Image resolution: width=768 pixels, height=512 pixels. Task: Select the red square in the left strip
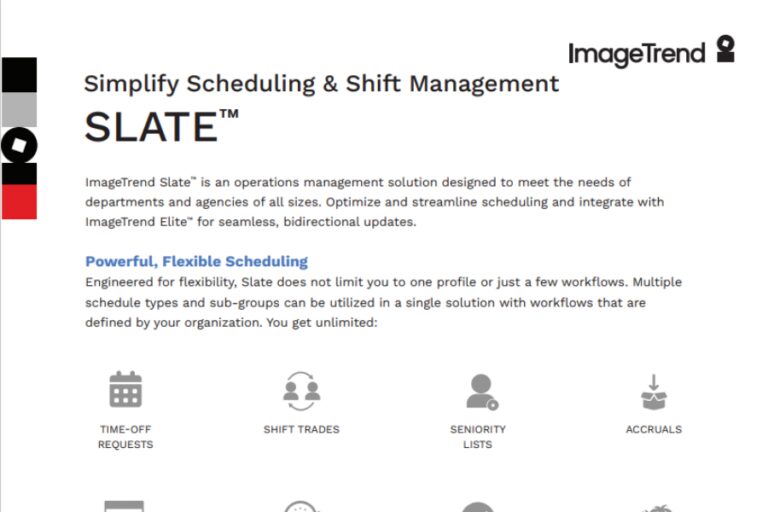[19, 202]
